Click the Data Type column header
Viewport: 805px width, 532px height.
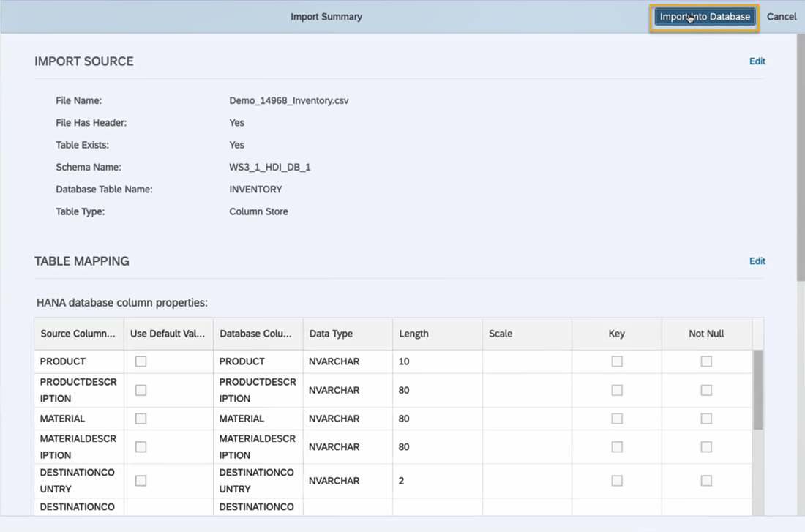pos(348,334)
